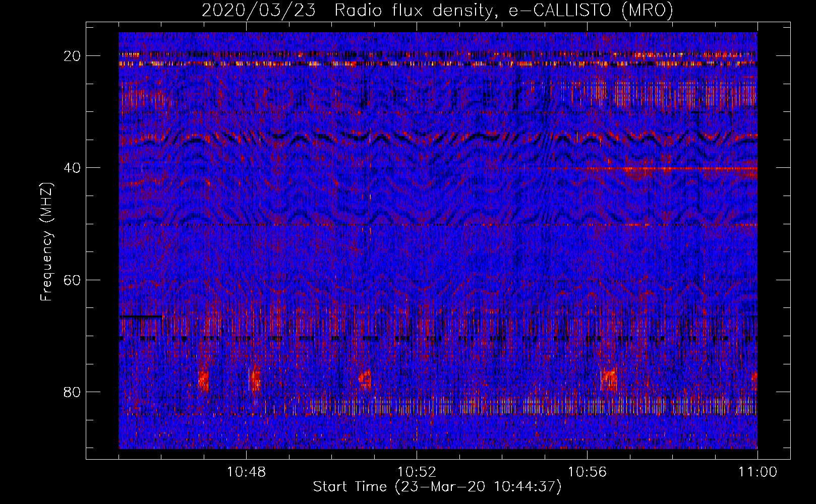This screenshot has height=504, width=816.
Task: Click the '80' frequency tick label
Action: click(x=72, y=392)
